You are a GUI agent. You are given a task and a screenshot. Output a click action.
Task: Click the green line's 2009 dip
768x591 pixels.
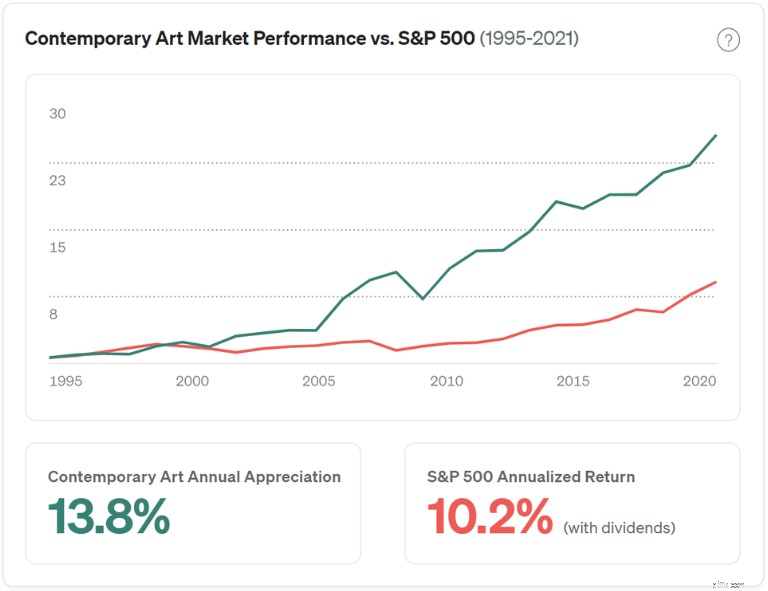(423, 298)
